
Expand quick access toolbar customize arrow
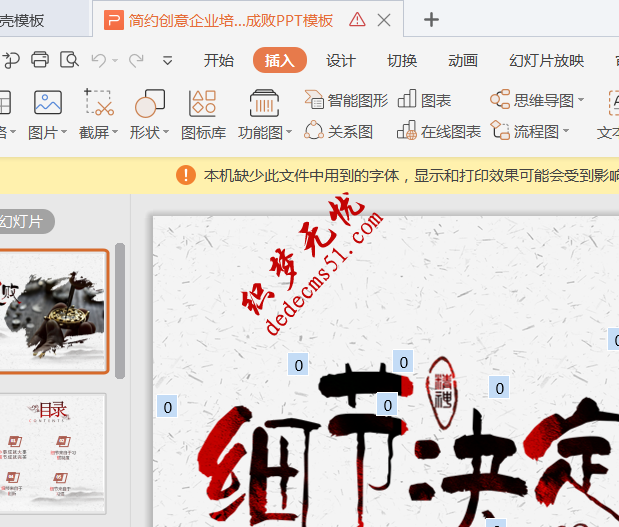coord(167,61)
